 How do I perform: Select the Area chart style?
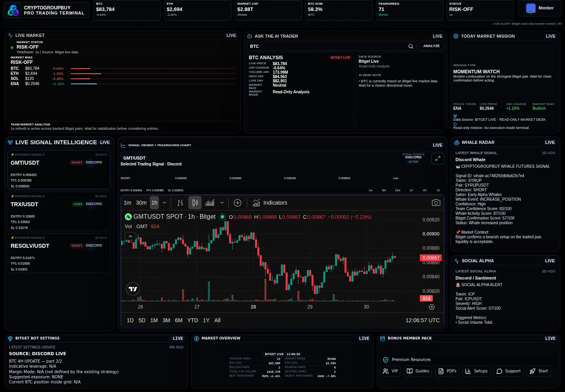tap(210, 203)
